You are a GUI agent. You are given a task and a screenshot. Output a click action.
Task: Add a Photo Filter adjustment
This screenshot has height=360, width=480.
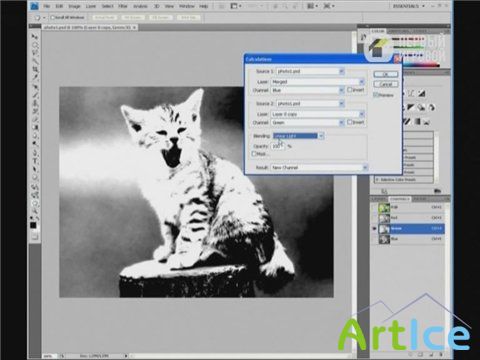422,107
